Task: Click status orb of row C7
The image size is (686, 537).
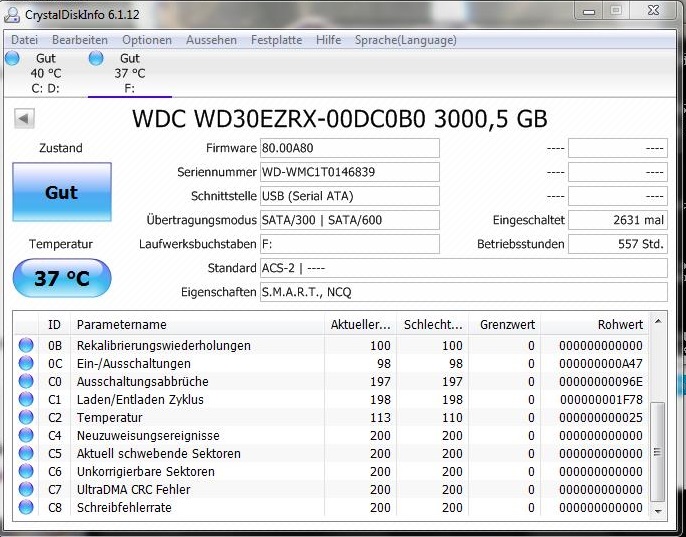Action: point(26,489)
